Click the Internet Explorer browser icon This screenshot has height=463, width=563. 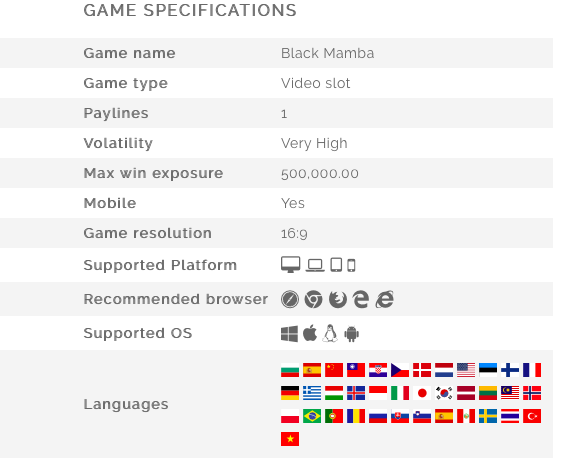pos(385,299)
